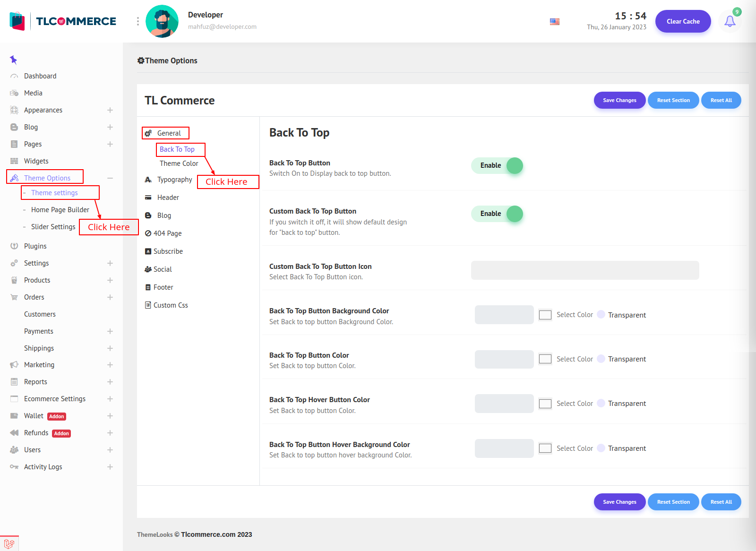756x551 pixels.
Task: Collapse the Theme Options submenu
Action: pyautogui.click(x=110, y=178)
